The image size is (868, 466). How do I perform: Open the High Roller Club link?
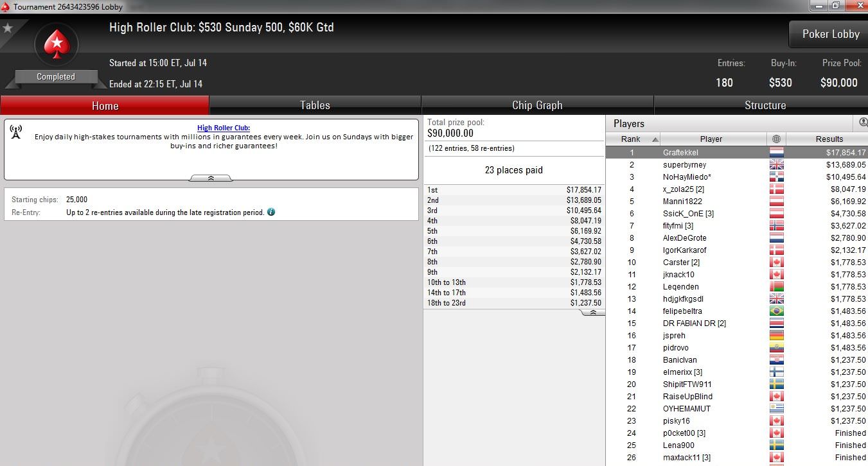[224, 128]
